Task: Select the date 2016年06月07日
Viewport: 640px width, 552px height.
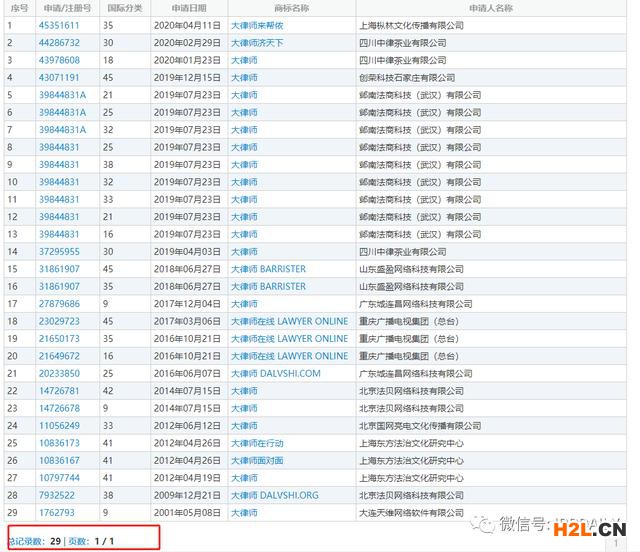Action: pyautogui.click(x=187, y=374)
